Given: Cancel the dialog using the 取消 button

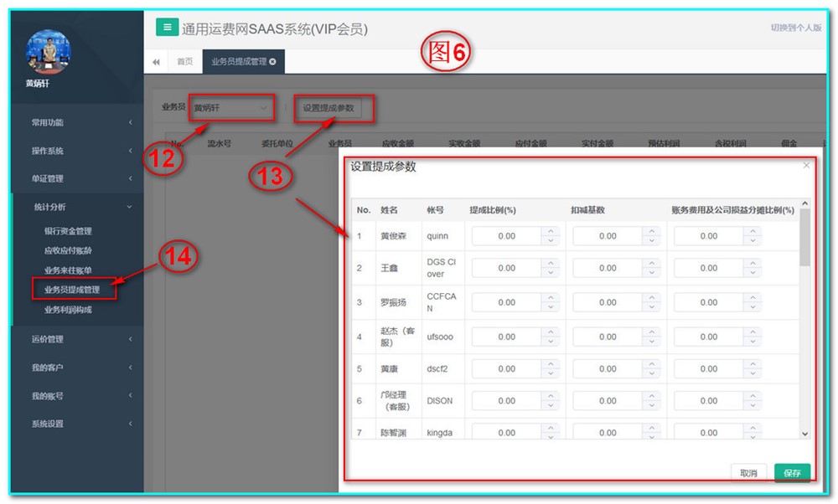Looking at the screenshot, I should point(748,473).
